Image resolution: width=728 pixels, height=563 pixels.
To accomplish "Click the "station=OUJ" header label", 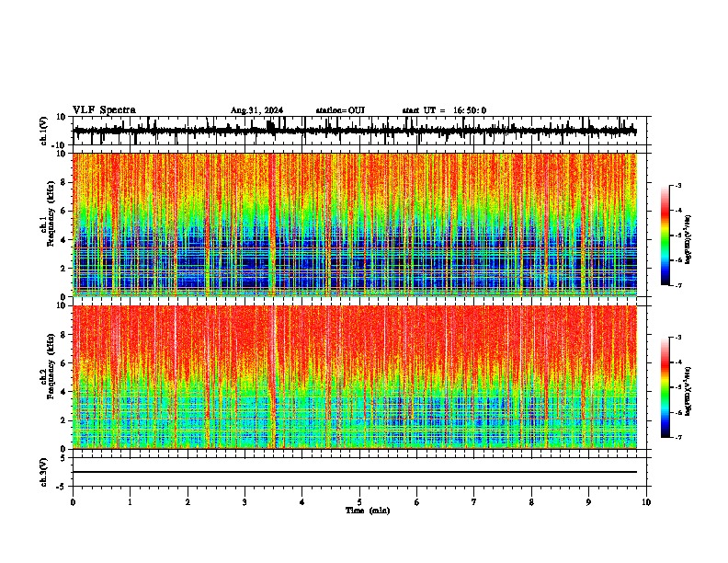I will 340,110.
